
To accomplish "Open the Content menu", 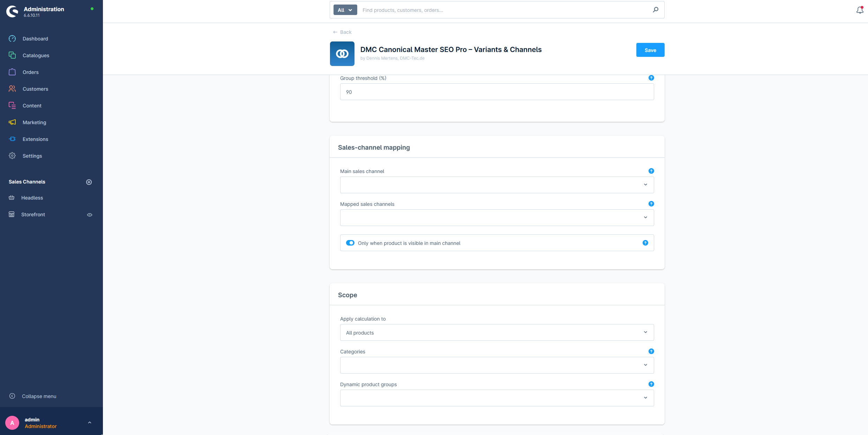I will (x=32, y=105).
